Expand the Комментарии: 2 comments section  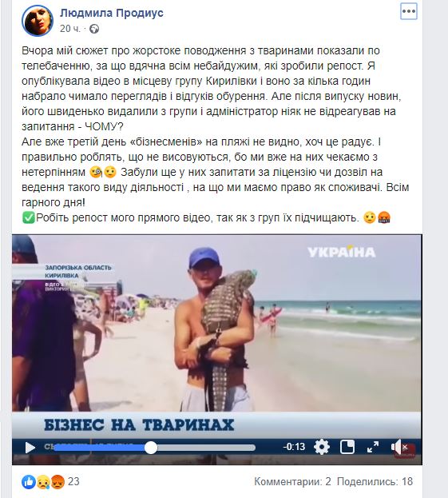[x=292, y=482]
